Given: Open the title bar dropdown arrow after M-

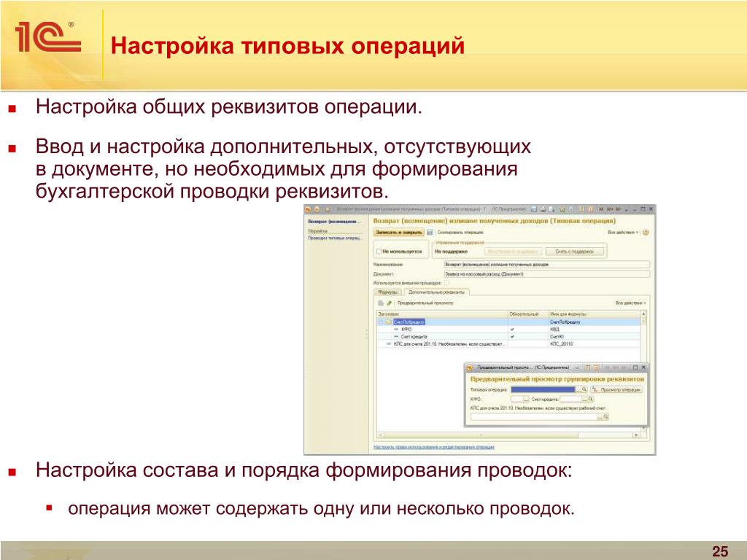Looking at the screenshot, I should (x=627, y=209).
